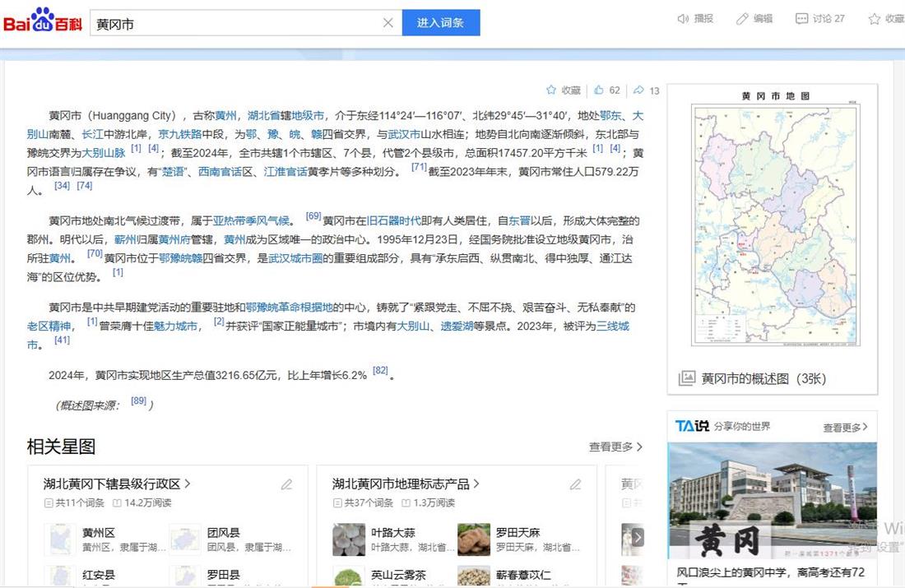
Task: Follow the 黄州府 link
Action: 174,238
